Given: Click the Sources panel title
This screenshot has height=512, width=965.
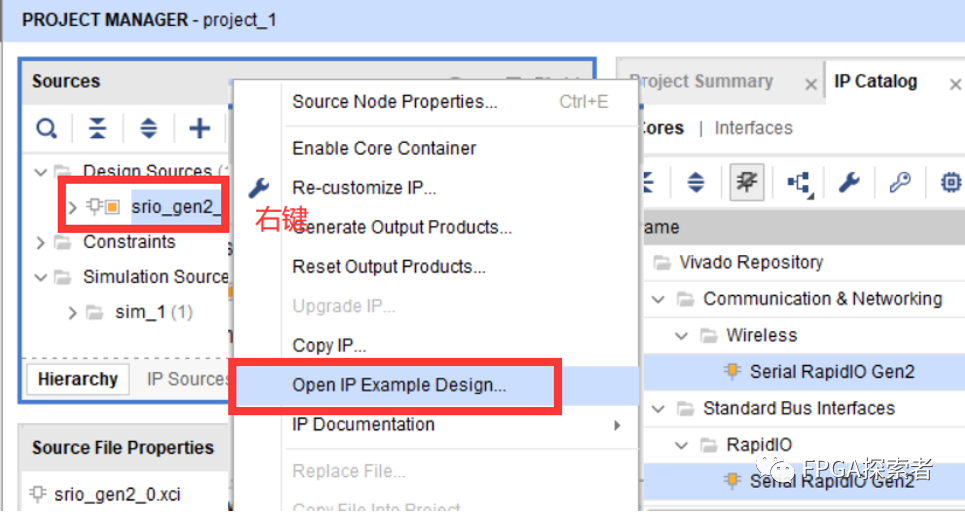Looking at the screenshot, I should pos(66,81).
